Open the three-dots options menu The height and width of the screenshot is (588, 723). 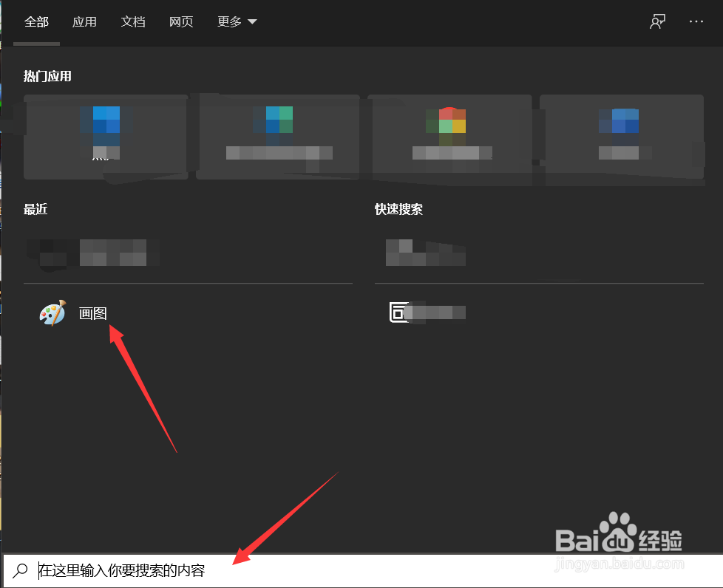pyautogui.click(x=696, y=21)
